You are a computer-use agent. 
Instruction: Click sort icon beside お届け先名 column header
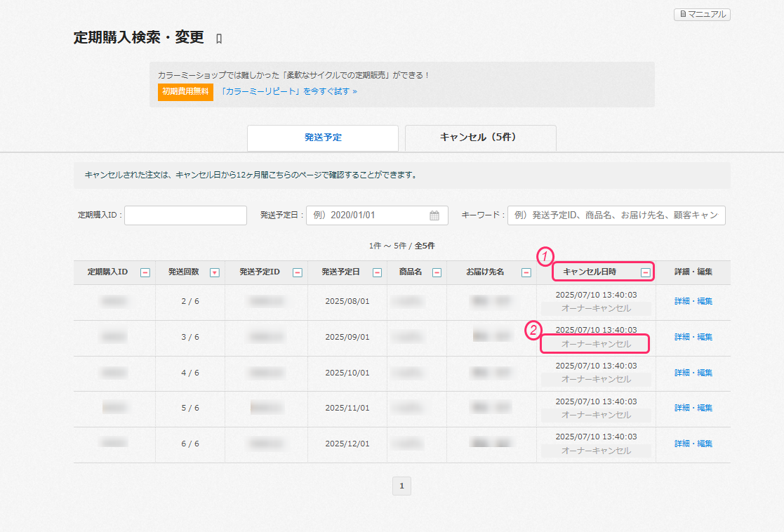[x=526, y=272]
